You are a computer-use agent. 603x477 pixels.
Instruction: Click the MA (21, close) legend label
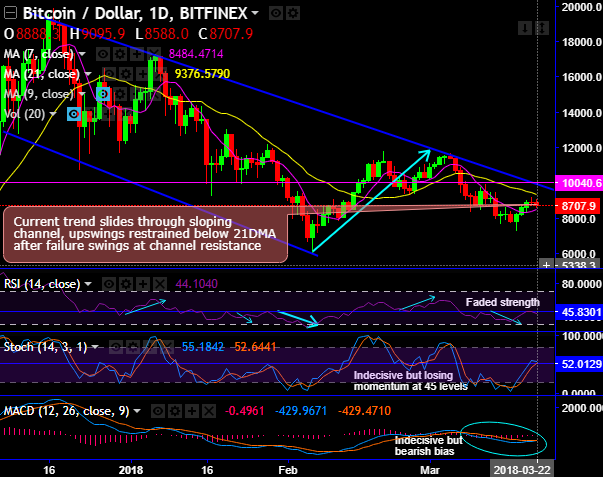42,74
